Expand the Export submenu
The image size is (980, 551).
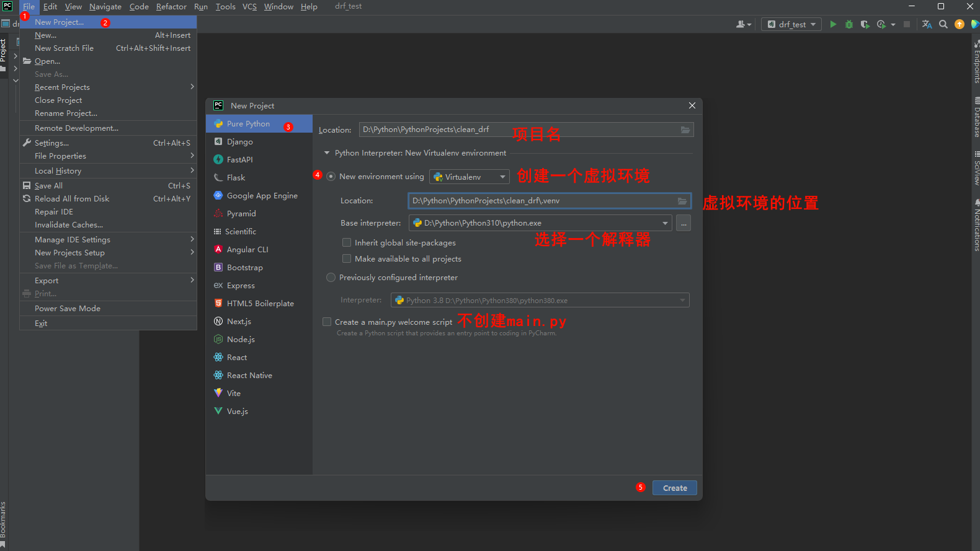109,280
